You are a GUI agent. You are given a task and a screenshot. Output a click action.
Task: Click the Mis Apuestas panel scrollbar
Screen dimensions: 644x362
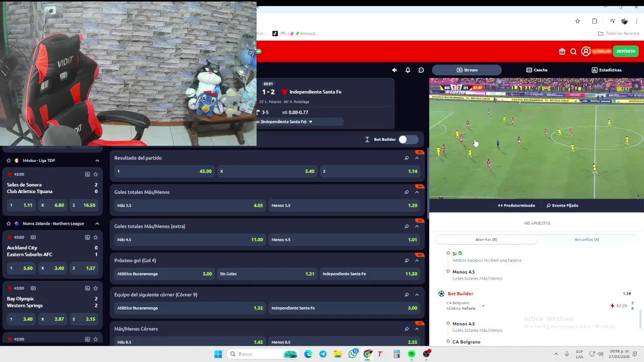pyautogui.click(x=640, y=319)
